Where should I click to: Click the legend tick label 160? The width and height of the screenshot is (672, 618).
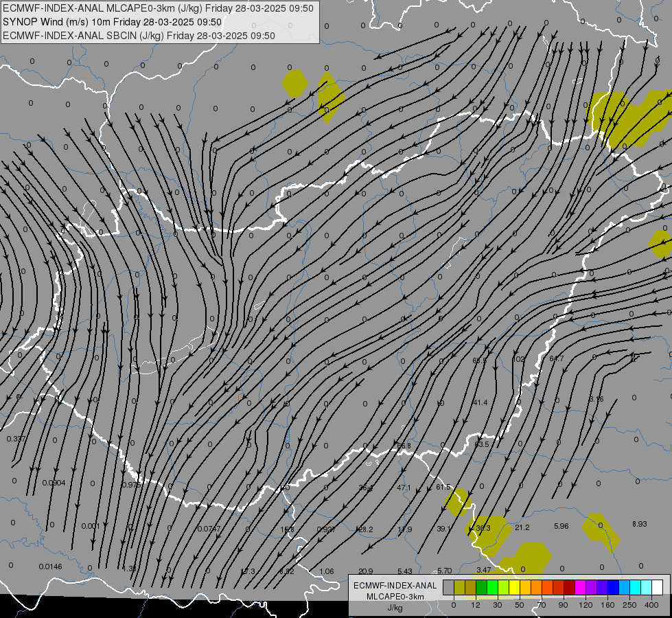pos(607,605)
